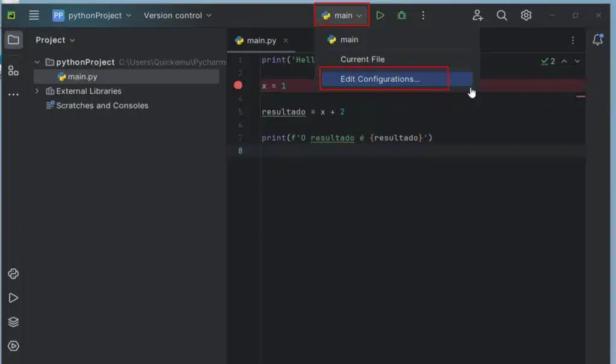Choose Current File in the dropdown
The image size is (616, 364).
click(397, 60)
